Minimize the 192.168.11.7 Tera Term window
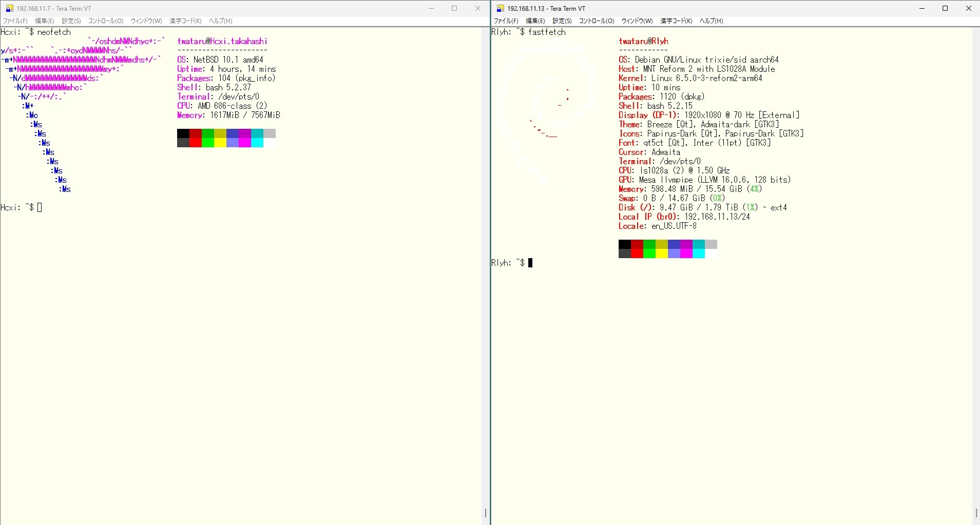The width and height of the screenshot is (980, 525). click(431, 8)
